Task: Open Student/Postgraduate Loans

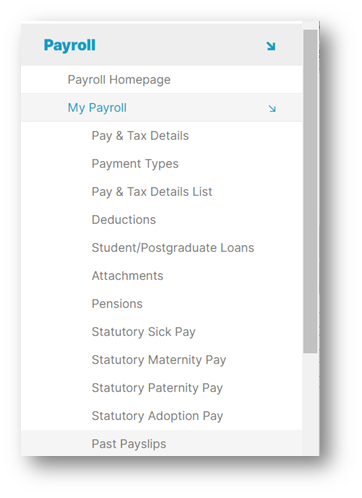Action: [x=173, y=248]
